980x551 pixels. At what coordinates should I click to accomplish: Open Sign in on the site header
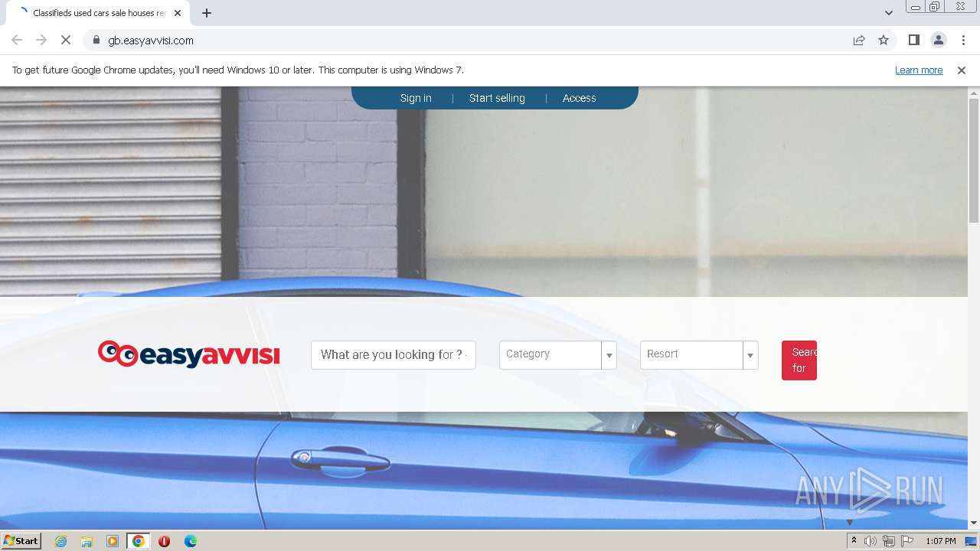click(416, 98)
